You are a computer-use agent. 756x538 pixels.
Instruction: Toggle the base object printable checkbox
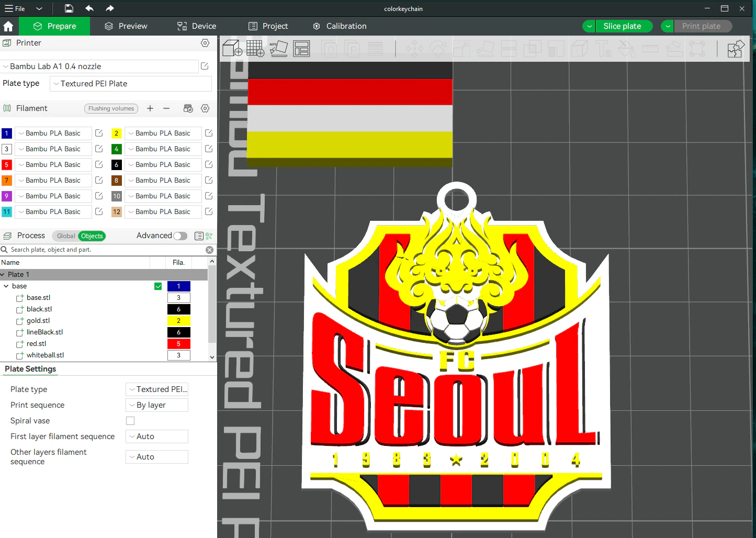point(158,286)
